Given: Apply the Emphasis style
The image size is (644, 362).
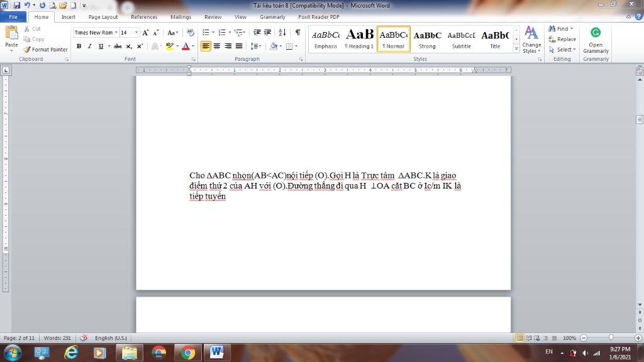Looking at the screenshot, I should [x=326, y=38].
